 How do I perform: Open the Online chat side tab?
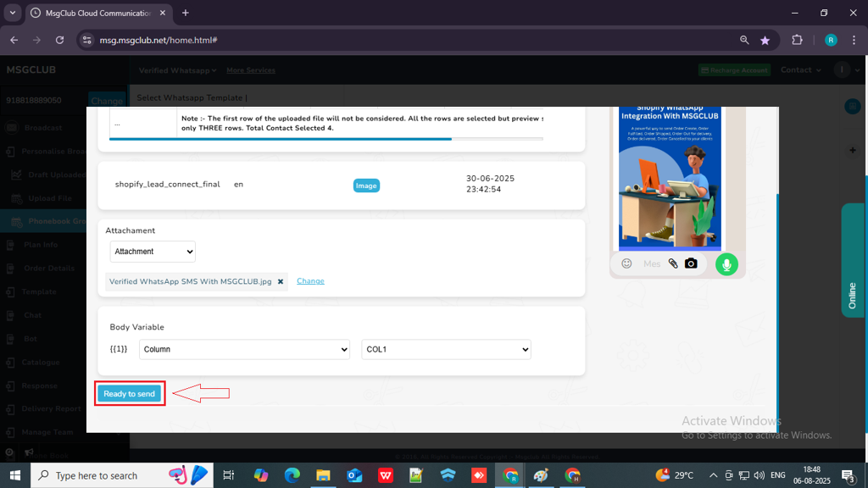tap(853, 261)
